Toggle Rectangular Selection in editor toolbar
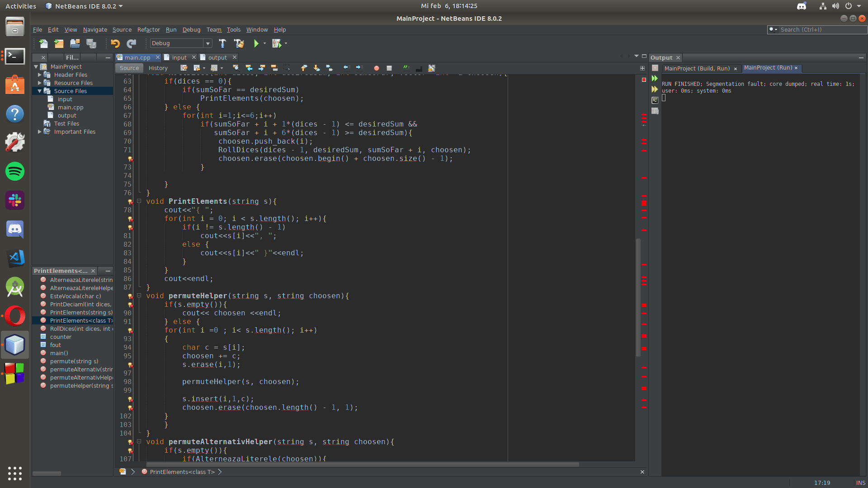 click(x=286, y=68)
